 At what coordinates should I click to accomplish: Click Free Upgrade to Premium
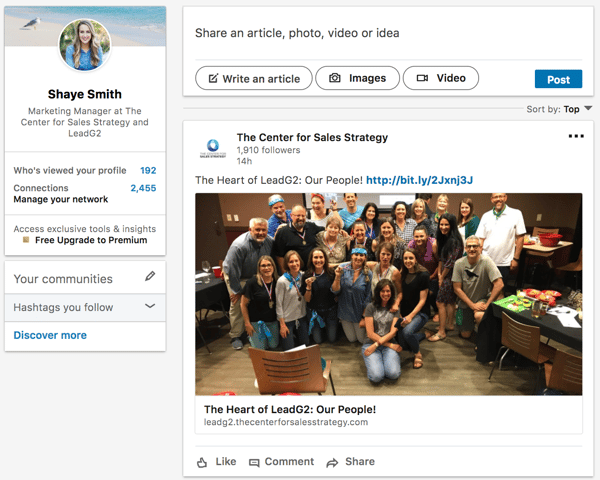(91, 240)
